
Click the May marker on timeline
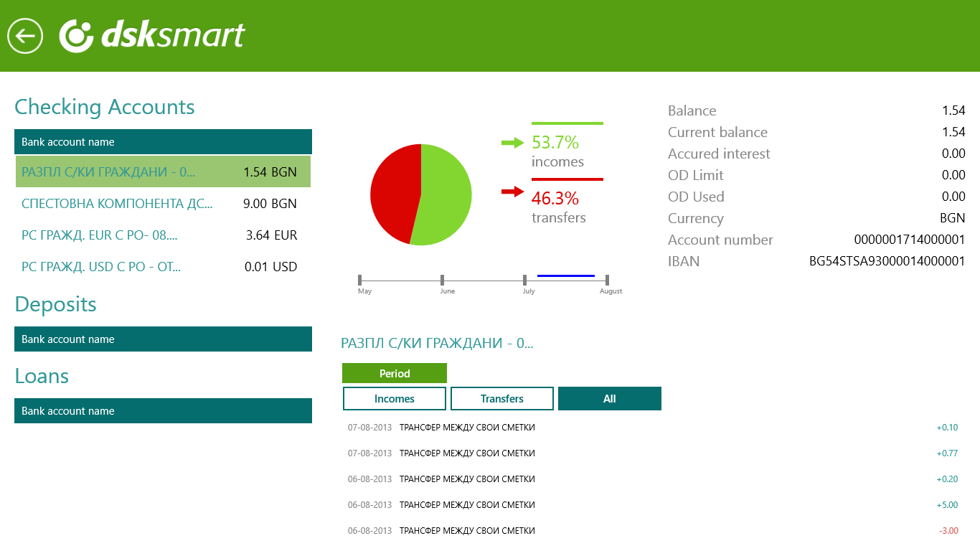[x=360, y=280]
